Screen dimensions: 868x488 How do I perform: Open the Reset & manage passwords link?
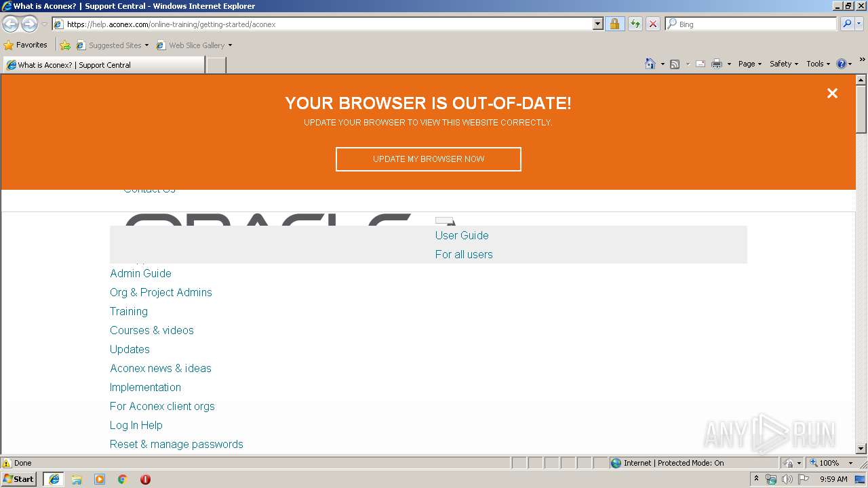176,444
